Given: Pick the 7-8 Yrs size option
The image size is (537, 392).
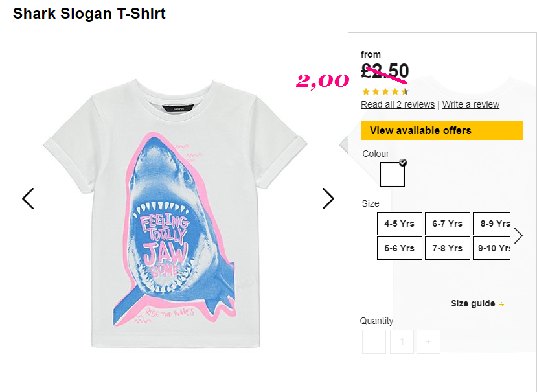Looking at the screenshot, I should pos(447,248).
